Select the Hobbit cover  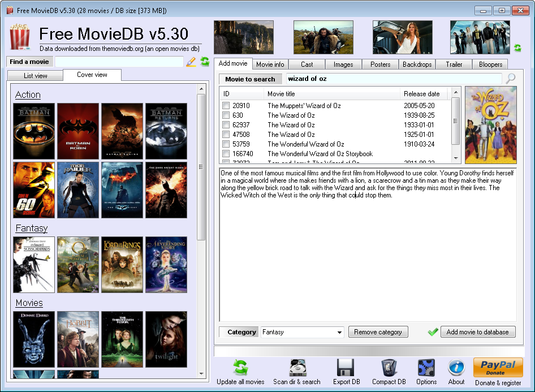(x=78, y=339)
